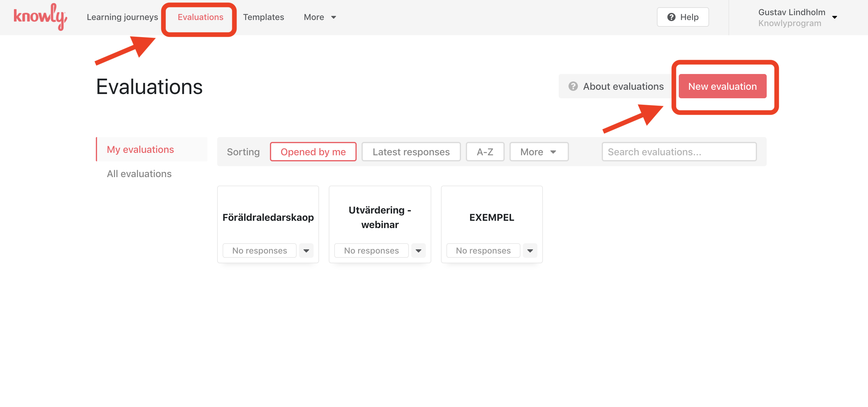This screenshot has width=868, height=407.
Task: Click the Help question mark icon
Action: click(x=671, y=17)
